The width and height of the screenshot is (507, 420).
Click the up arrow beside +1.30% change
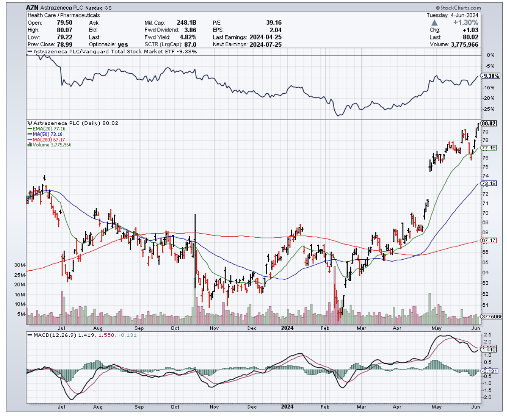pyautogui.click(x=434, y=22)
